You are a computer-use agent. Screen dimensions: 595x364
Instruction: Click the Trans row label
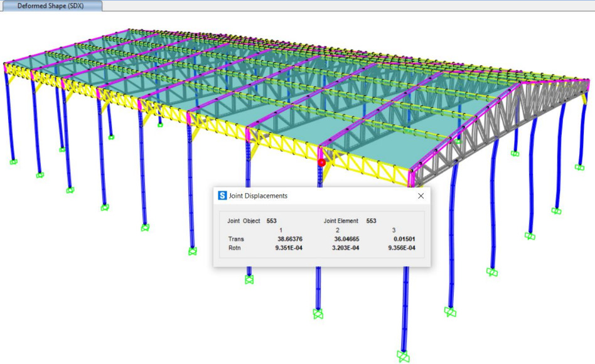(236, 239)
